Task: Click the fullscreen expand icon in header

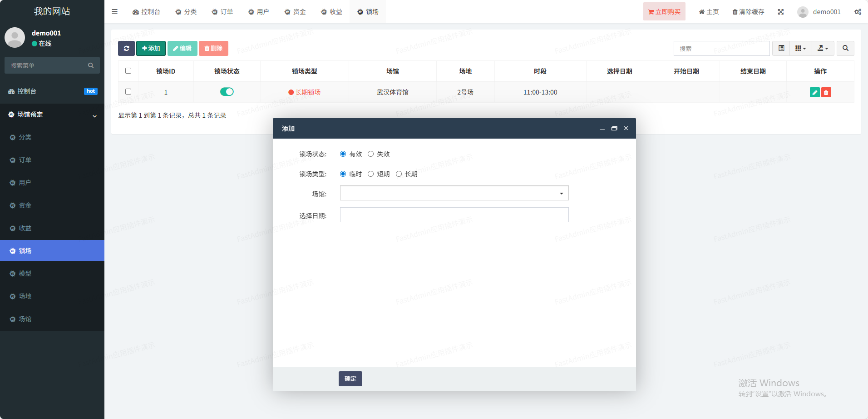Action: [780, 12]
